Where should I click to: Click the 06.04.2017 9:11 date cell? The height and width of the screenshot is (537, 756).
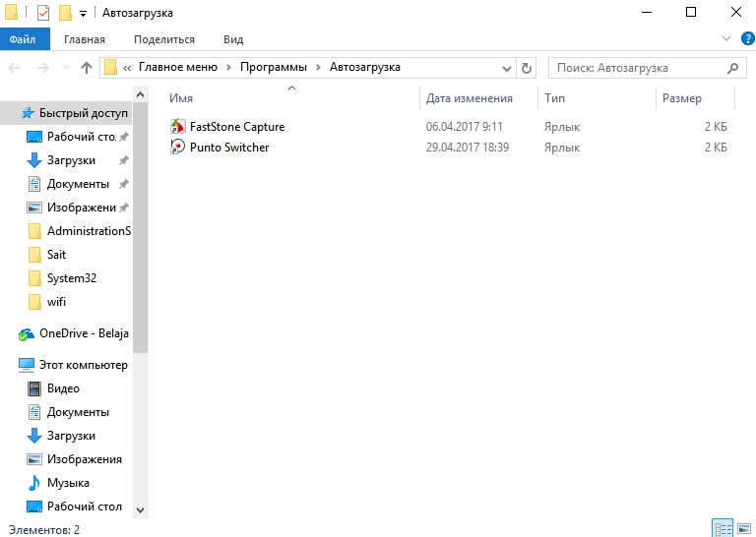pos(464,127)
